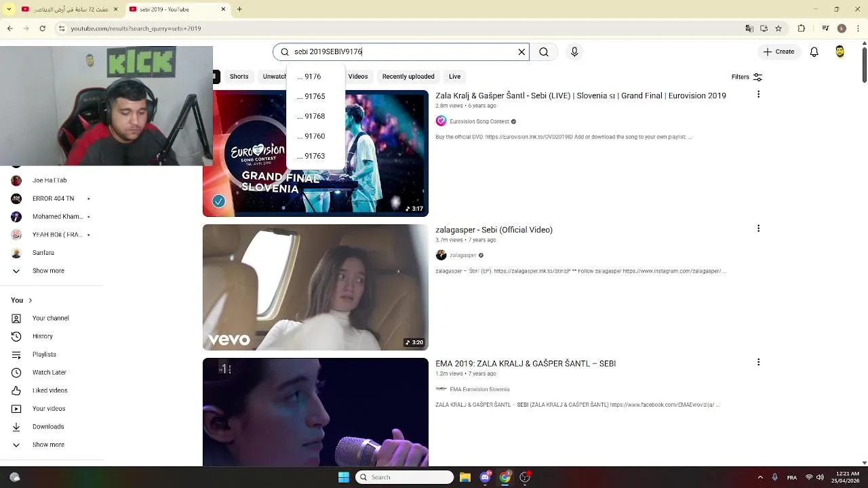Open the YouTube notifications bell

click(x=814, y=52)
